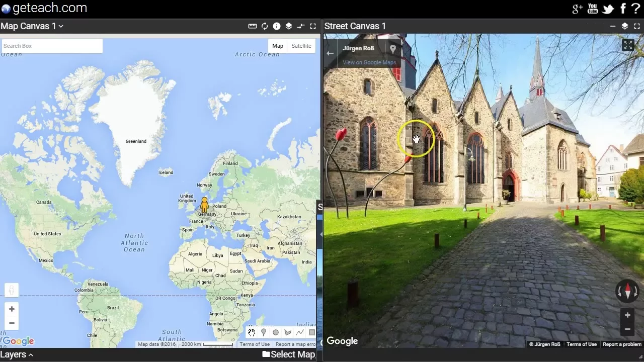
Task: Click the Greenland label on map
Action: [136, 141]
